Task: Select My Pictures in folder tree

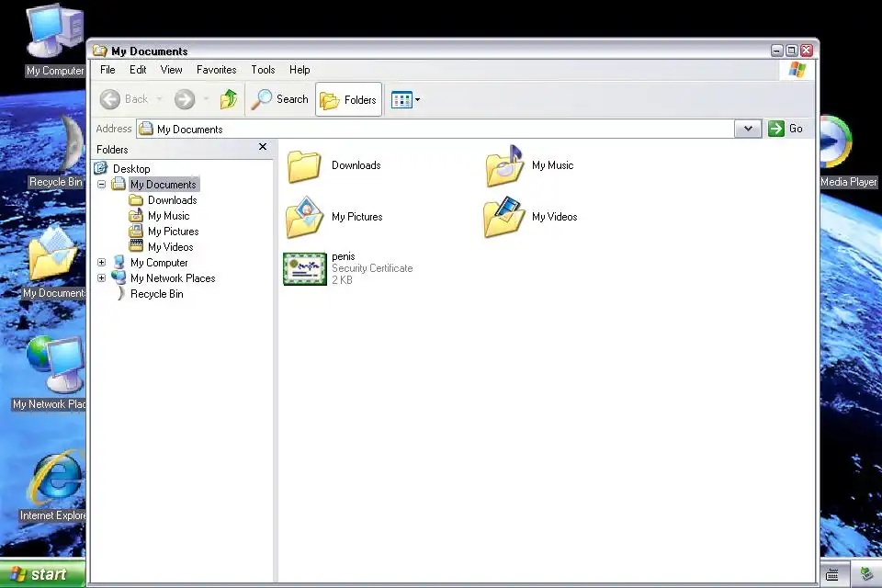Action: (x=174, y=232)
